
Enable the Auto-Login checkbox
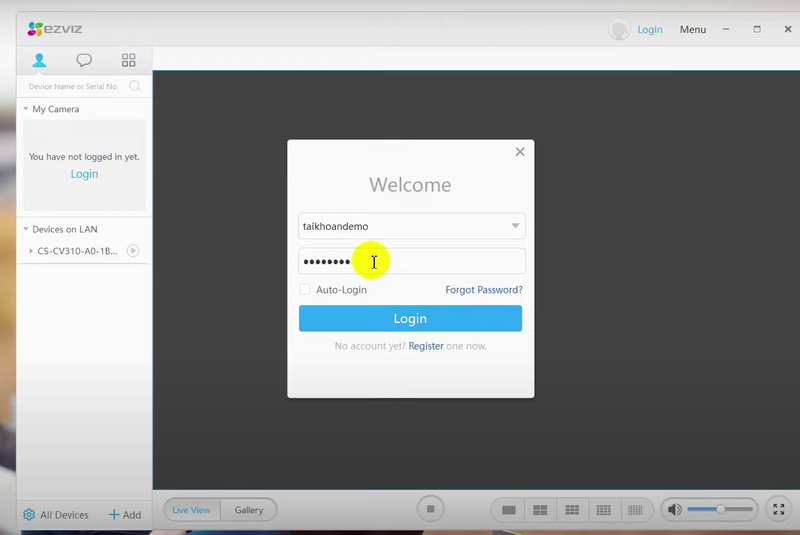pos(305,290)
